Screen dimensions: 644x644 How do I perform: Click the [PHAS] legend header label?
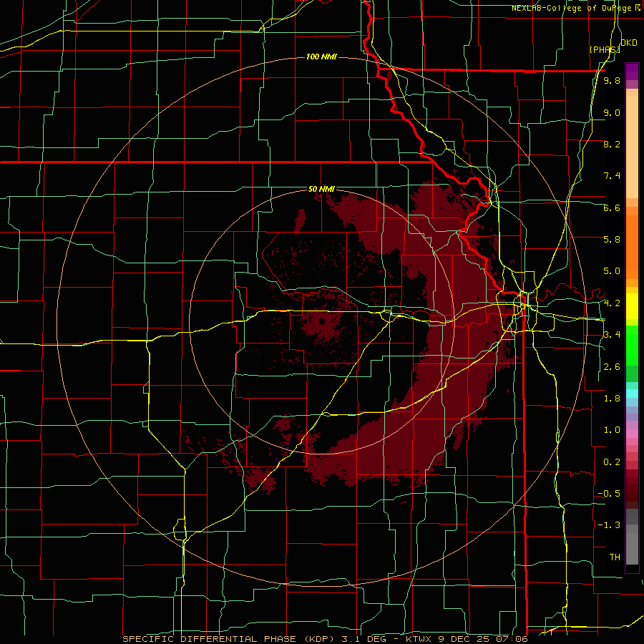click(x=605, y=49)
